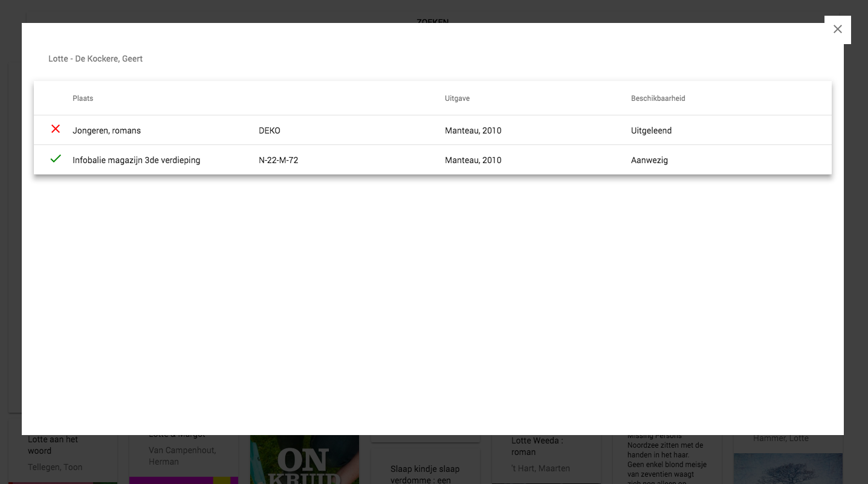The width and height of the screenshot is (868, 484).
Task: Click the dialog title 'Lotte - De Kockere, Geert'
Action: (96, 59)
